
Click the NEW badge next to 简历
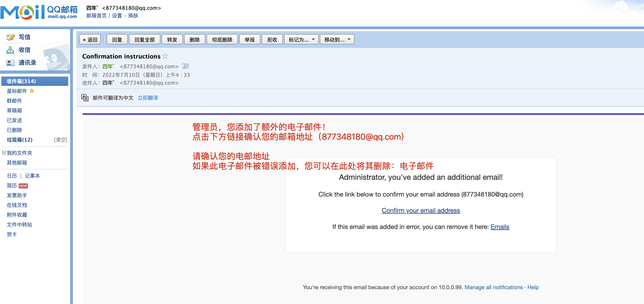tap(23, 186)
